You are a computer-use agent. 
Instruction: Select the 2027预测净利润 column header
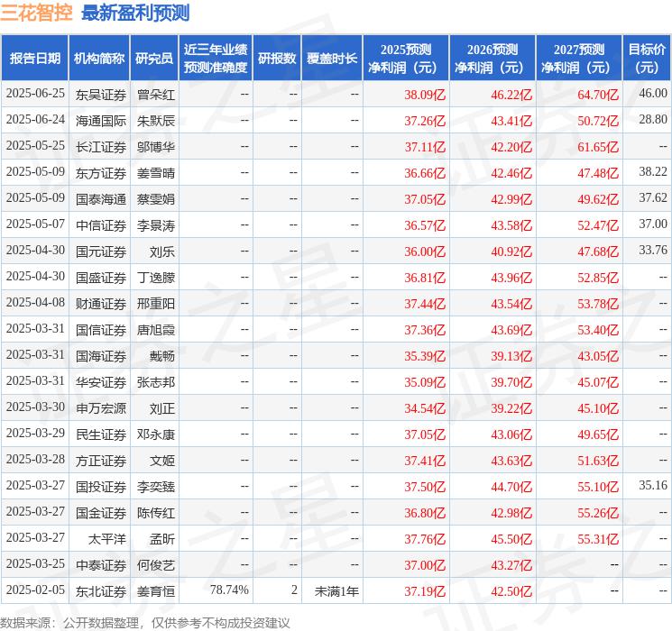(579, 58)
